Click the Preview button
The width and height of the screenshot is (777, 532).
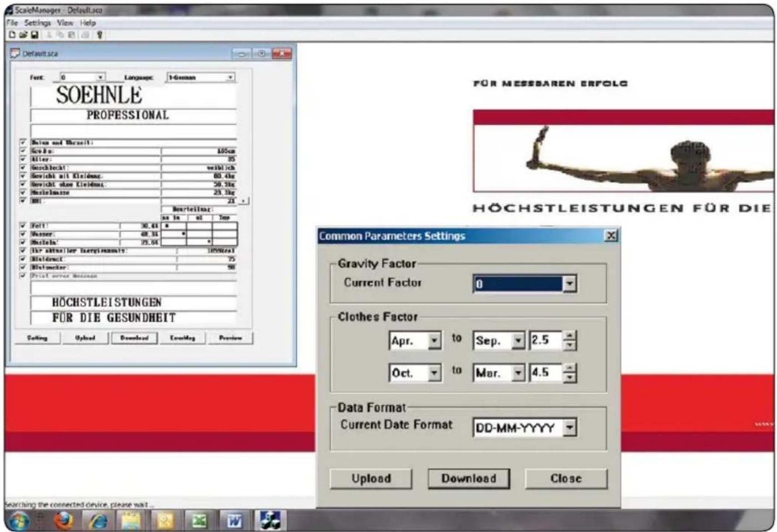(230, 338)
